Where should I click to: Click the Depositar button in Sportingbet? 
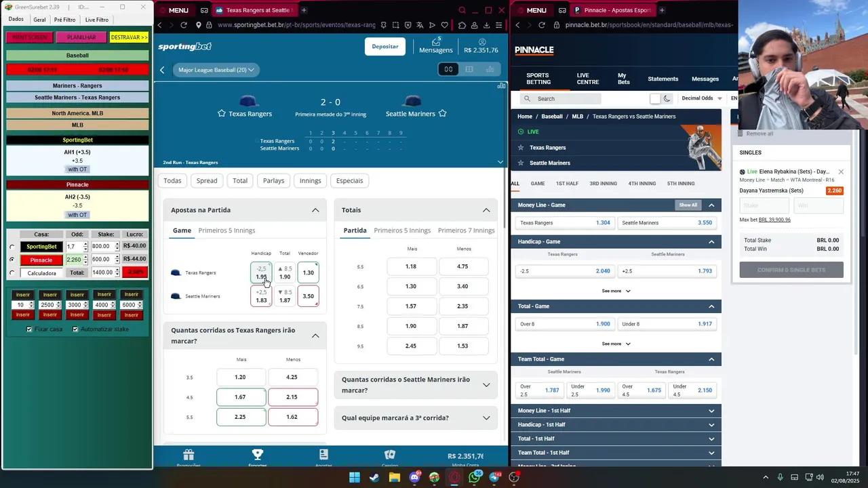pyautogui.click(x=385, y=46)
